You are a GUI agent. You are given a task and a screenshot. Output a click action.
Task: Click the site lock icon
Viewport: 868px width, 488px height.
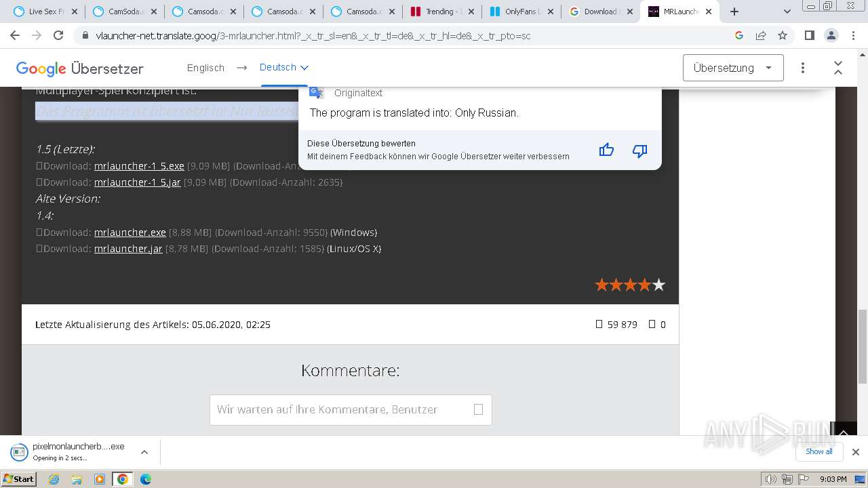click(85, 36)
